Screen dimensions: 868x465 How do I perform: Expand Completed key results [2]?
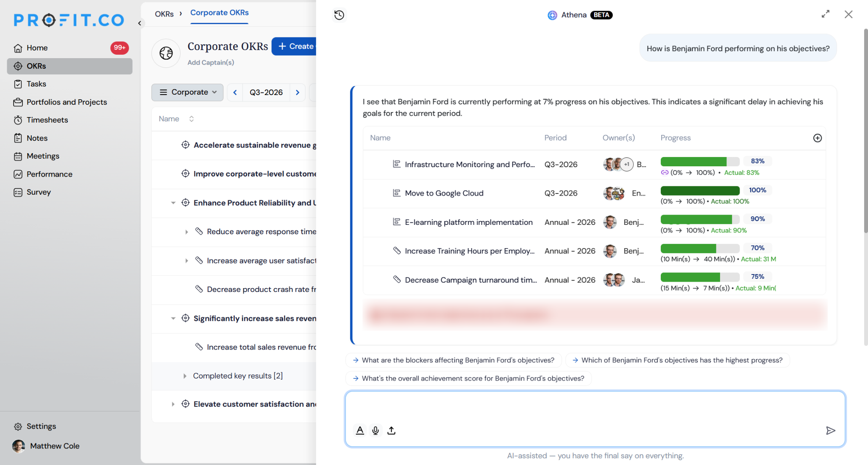click(x=185, y=376)
